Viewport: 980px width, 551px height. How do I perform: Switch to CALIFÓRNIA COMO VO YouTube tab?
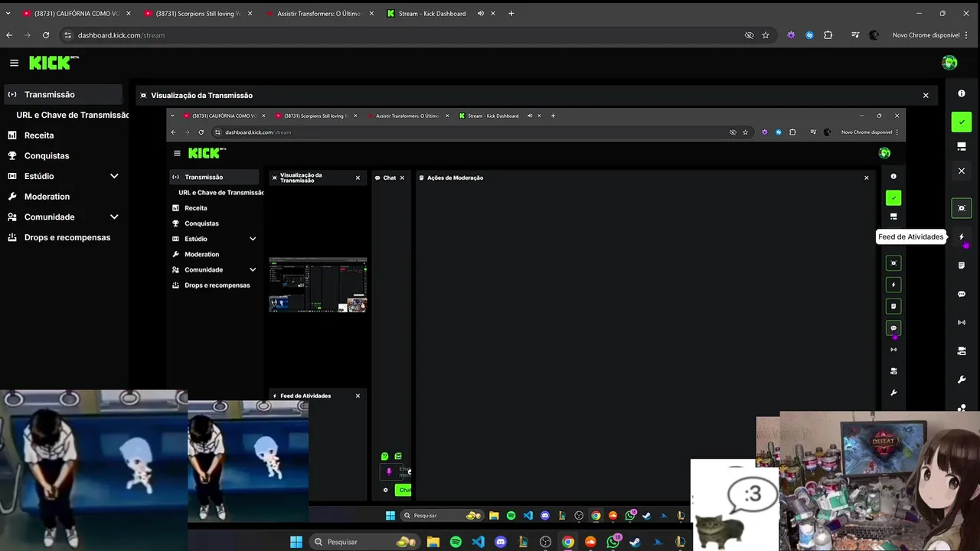coord(75,13)
